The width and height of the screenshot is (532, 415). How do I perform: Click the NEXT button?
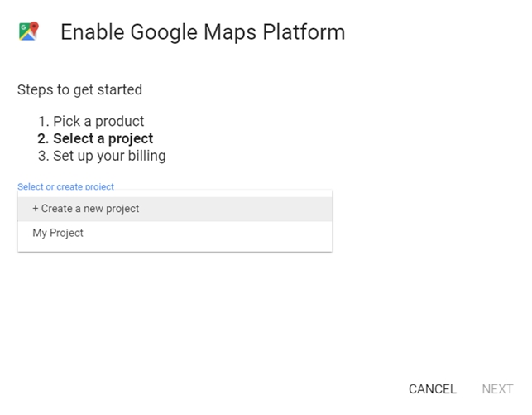tap(497, 389)
